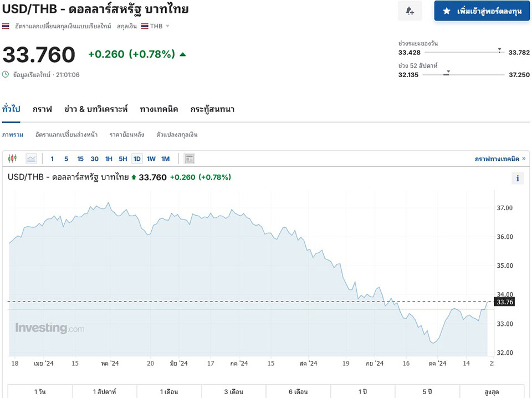Click the bell alert icon button

click(x=410, y=11)
